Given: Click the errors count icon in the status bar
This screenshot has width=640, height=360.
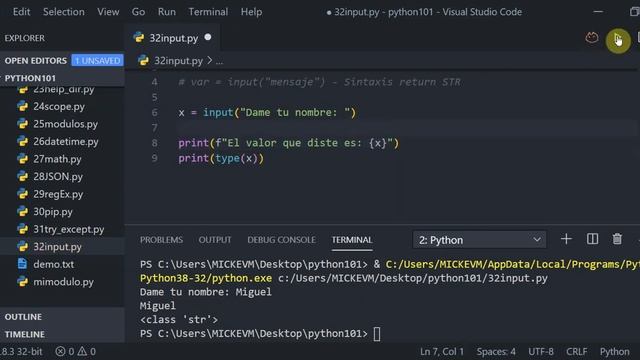Looking at the screenshot, I should tap(60, 351).
